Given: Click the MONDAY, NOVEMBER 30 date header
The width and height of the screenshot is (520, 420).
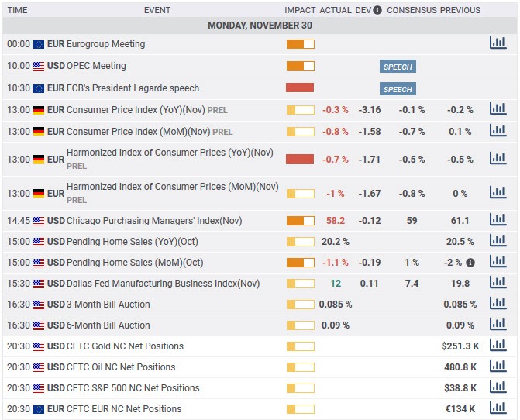Looking at the screenshot, I should [x=260, y=26].
